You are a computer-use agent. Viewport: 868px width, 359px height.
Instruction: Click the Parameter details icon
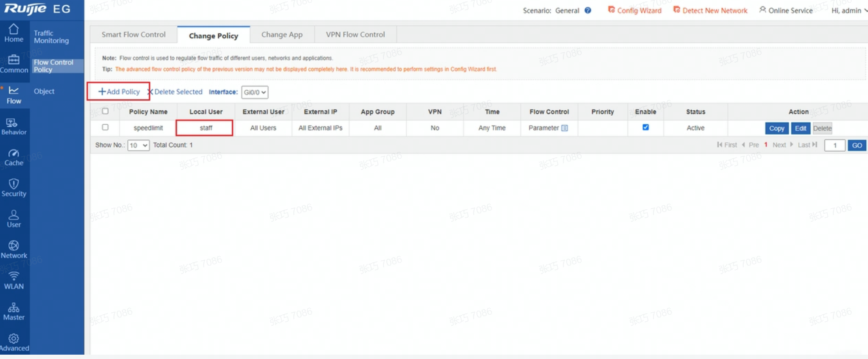point(564,128)
